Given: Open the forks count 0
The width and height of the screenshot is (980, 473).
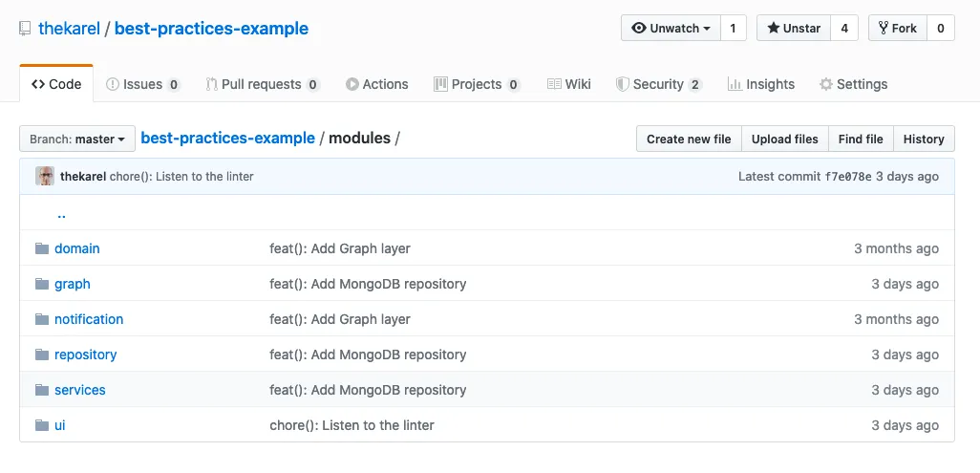Looking at the screenshot, I should [x=941, y=28].
